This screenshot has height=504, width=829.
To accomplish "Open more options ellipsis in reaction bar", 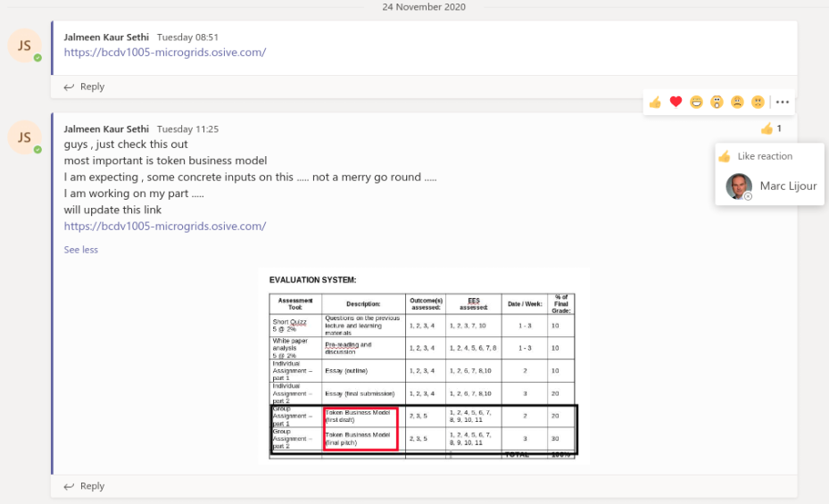I will pyautogui.click(x=782, y=102).
